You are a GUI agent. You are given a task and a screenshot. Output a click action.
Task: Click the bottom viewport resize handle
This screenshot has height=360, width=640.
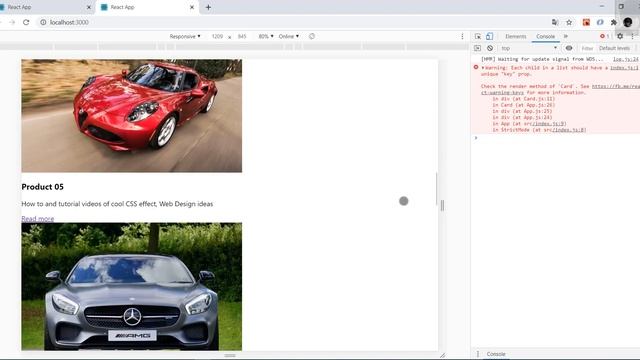pyautogui.click(x=230, y=356)
